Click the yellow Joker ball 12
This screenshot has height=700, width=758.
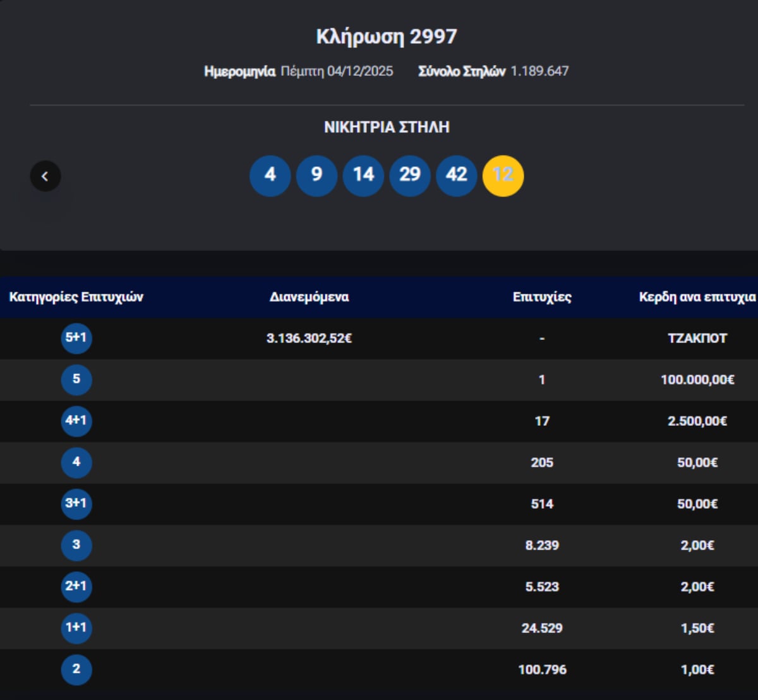click(x=503, y=175)
